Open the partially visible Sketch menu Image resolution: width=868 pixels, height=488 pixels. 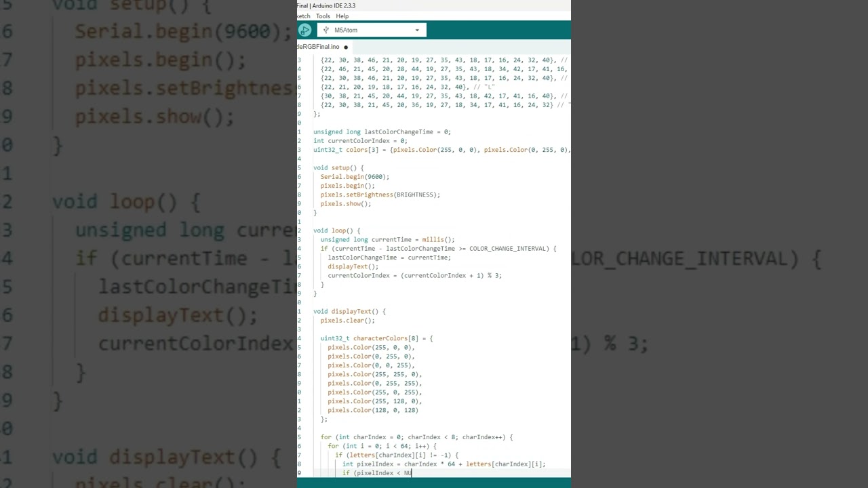(x=303, y=16)
